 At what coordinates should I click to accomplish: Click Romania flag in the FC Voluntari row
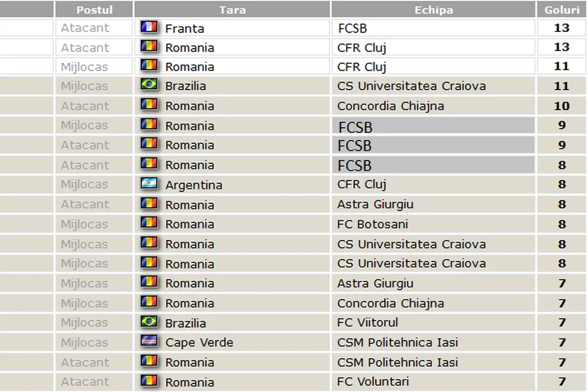[x=149, y=382]
